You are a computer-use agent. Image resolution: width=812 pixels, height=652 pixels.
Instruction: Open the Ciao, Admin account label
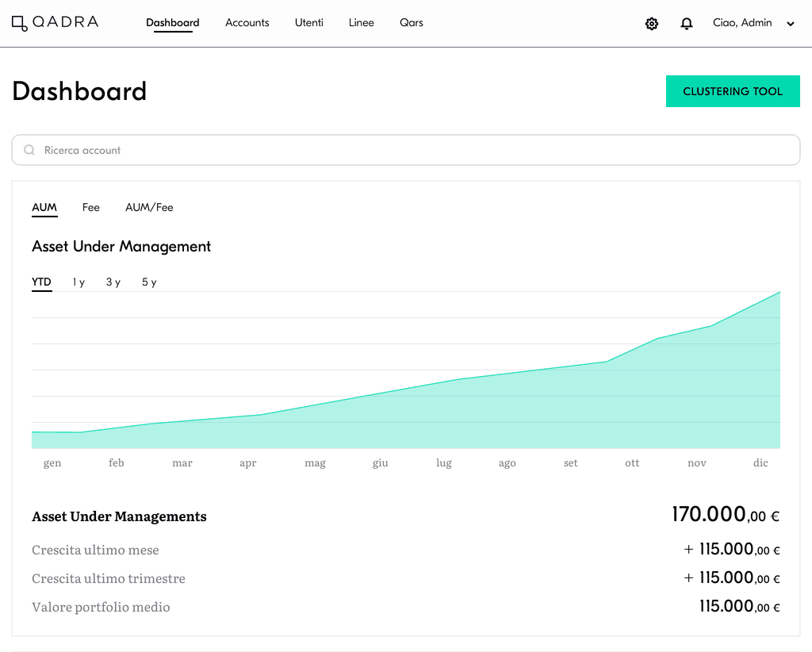point(742,23)
